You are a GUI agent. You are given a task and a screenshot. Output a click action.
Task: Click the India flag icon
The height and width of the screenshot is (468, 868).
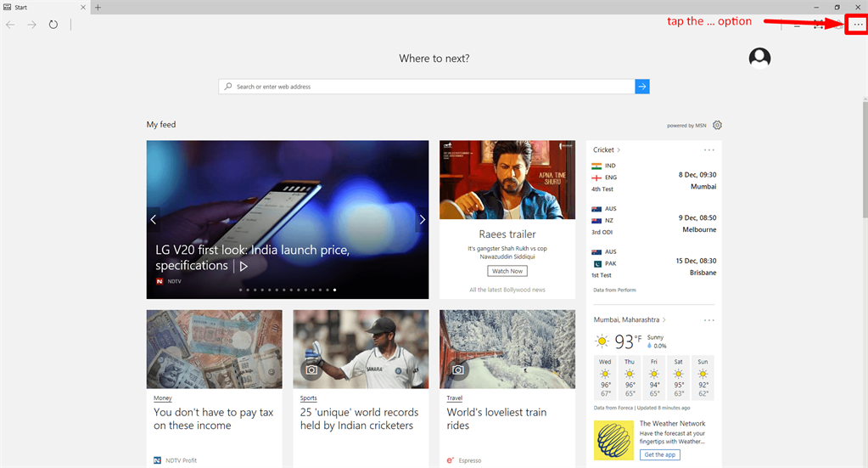596,166
